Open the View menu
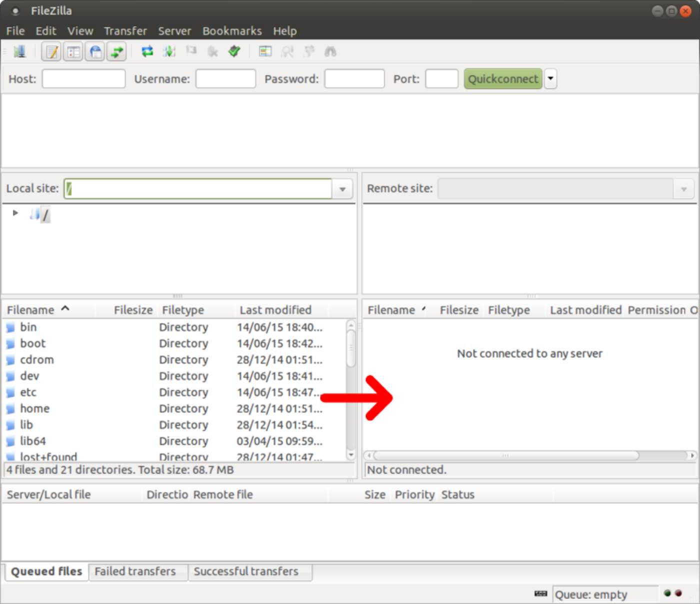 [80, 31]
